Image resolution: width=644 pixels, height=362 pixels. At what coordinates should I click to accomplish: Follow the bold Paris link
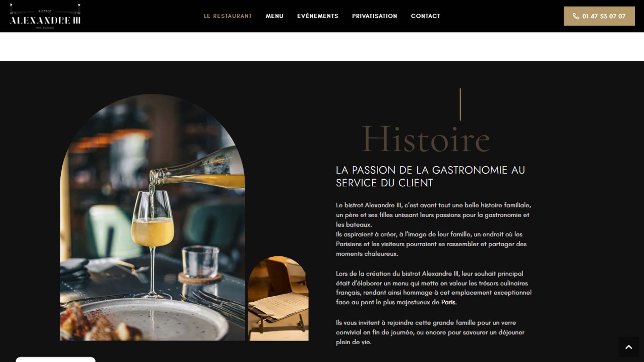(x=449, y=302)
